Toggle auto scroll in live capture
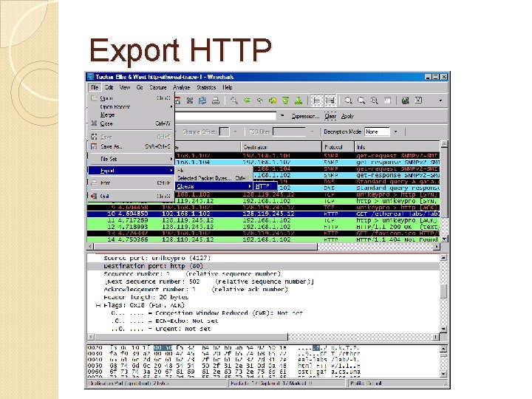 coord(330,100)
